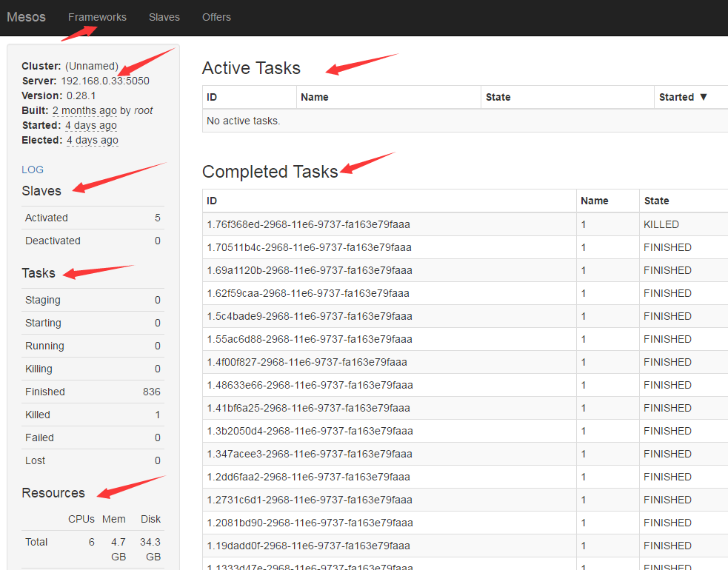This screenshot has width=728, height=570.
Task: Click the Total resources row label
Action: (36, 542)
